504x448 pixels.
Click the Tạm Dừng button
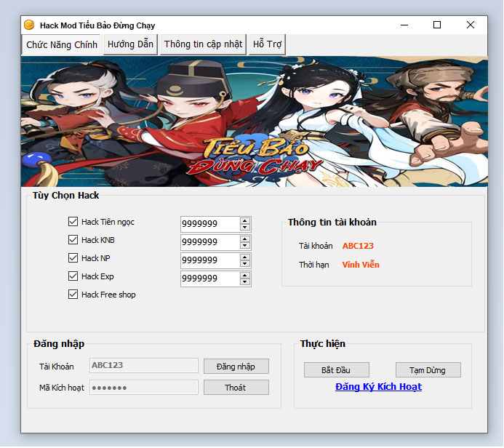tap(428, 370)
